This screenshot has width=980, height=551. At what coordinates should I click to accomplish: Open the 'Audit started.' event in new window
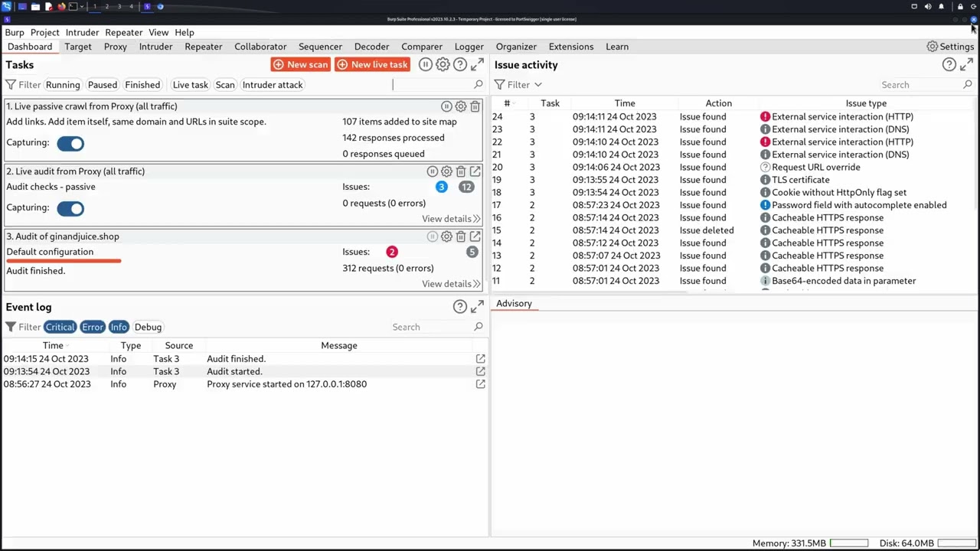point(481,371)
